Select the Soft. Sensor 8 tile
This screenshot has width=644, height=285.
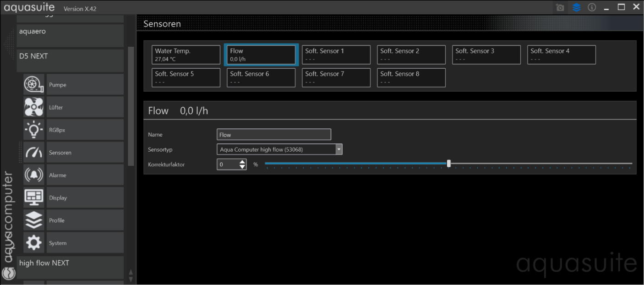click(411, 77)
